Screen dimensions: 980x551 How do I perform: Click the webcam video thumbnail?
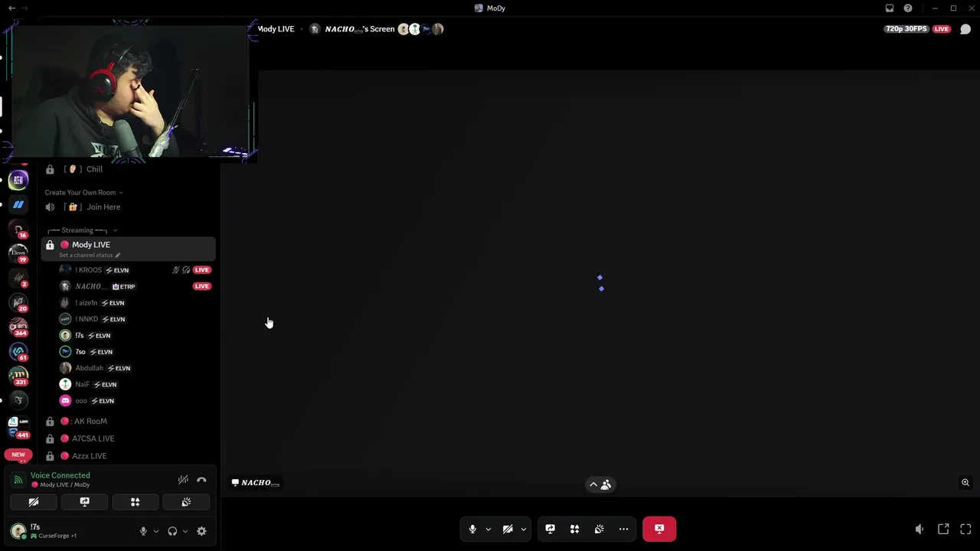(129, 93)
